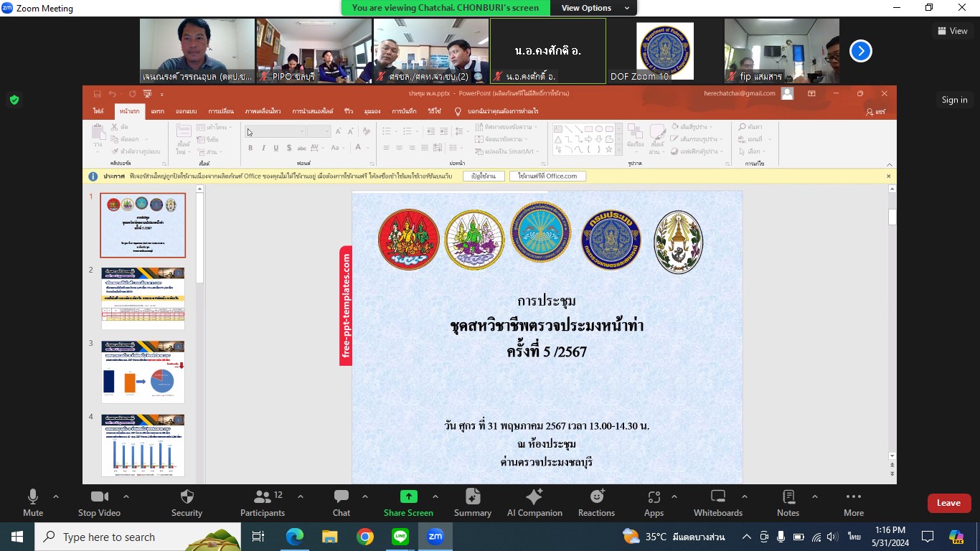Expand the arrow beside Chat

tap(364, 496)
